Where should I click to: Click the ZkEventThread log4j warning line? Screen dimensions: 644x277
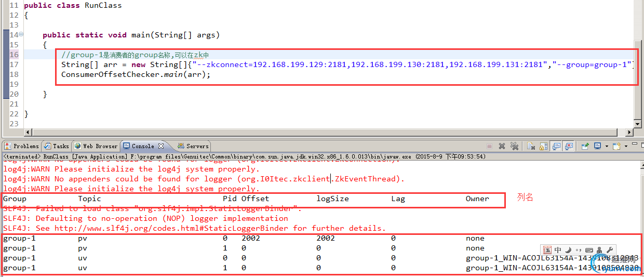(204, 179)
